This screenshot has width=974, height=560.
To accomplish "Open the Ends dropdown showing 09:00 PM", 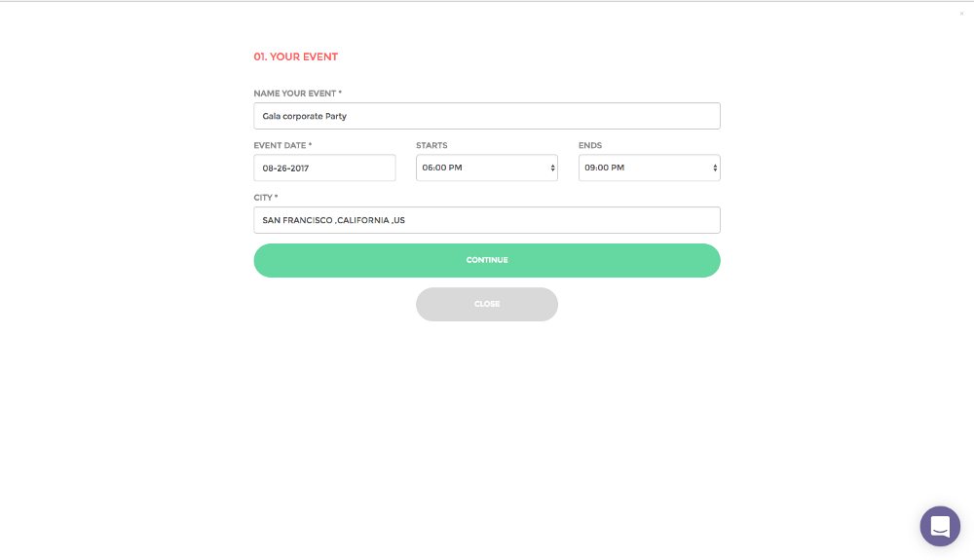I will point(649,168).
